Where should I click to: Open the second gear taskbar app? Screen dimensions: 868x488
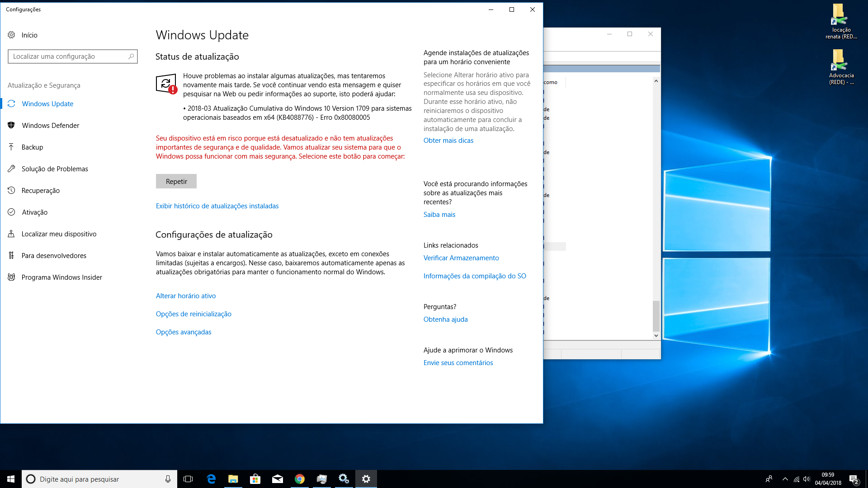[x=344, y=479]
